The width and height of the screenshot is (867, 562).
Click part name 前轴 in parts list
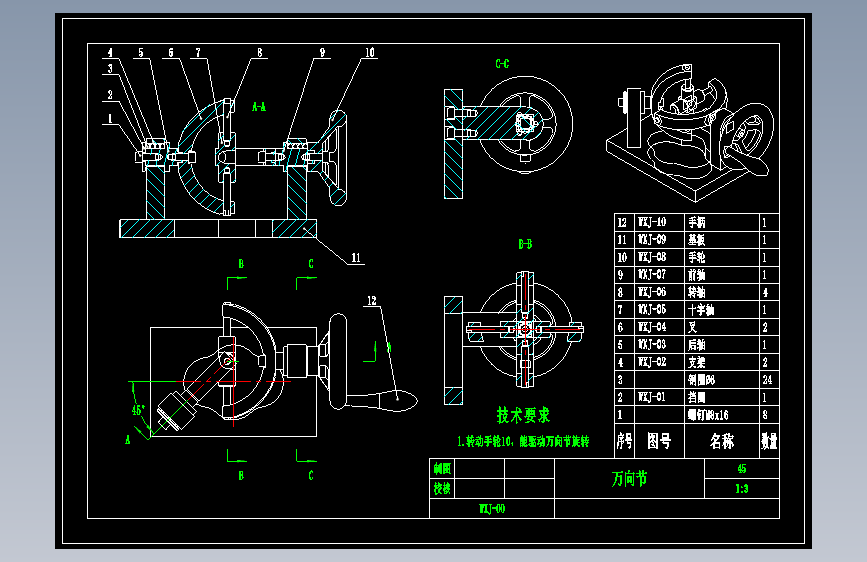tap(697, 275)
